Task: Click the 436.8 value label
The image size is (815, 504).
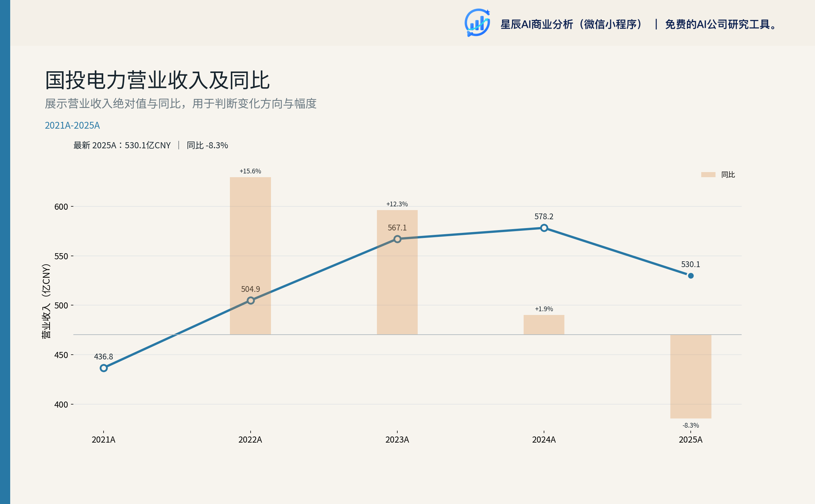Action: pos(104,357)
